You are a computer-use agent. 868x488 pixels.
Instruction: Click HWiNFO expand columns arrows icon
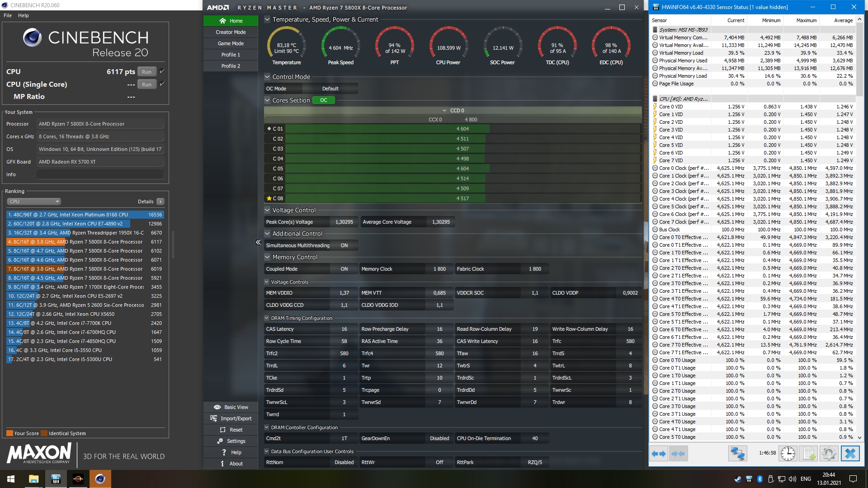pos(659,454)
